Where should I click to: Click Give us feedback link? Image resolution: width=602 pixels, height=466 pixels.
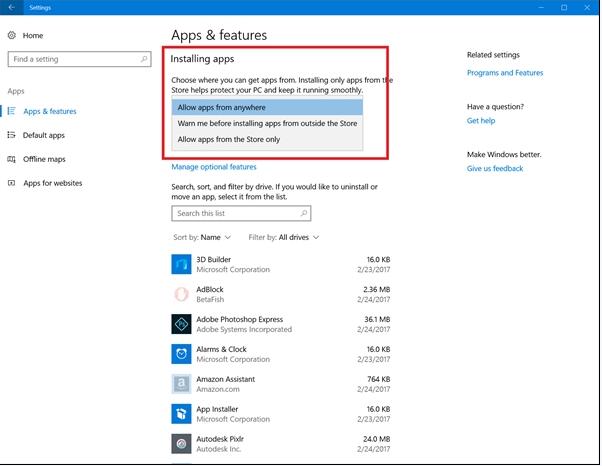pos(495,169)
